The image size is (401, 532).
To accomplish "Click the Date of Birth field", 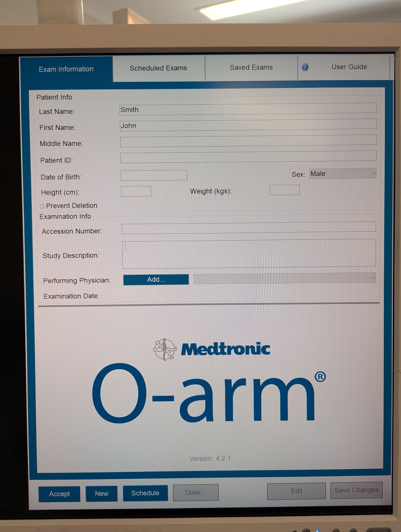I will coord(154,175).
